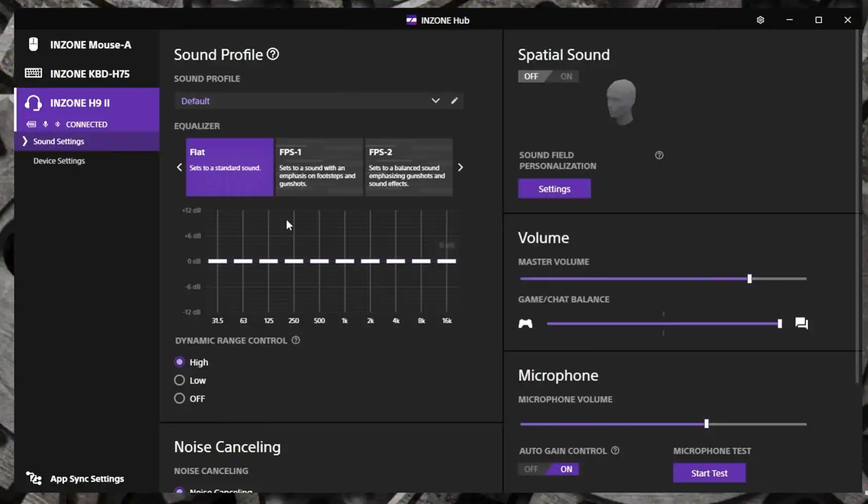Show previous equalizer presets with left arrow

(179, 167)
